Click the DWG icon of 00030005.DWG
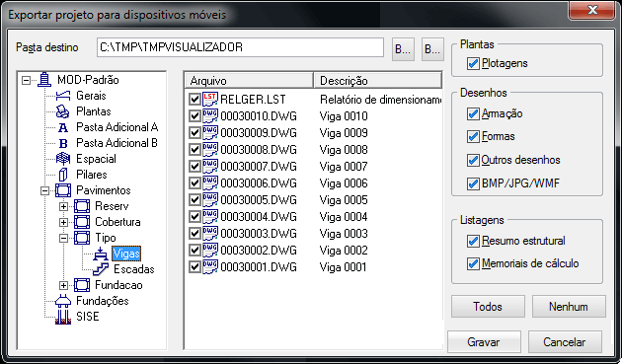Screen dimensions: 622x364 [x=210, y=200]
